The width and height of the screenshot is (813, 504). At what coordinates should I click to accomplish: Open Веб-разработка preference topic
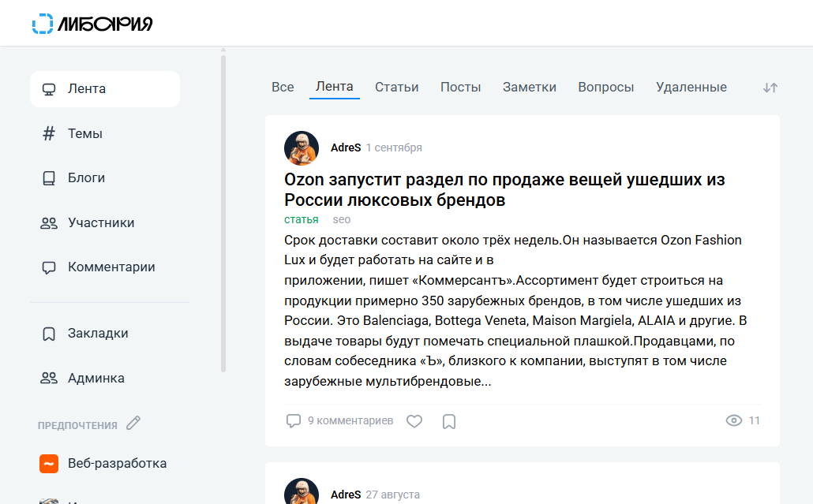click(117, 464)
